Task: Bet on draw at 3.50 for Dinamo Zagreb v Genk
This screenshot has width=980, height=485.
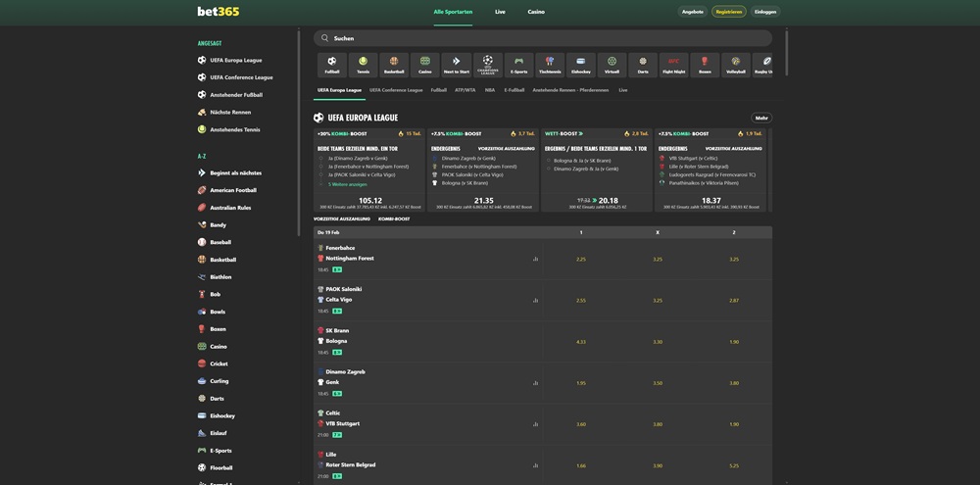Action: (x=658, y=382)
